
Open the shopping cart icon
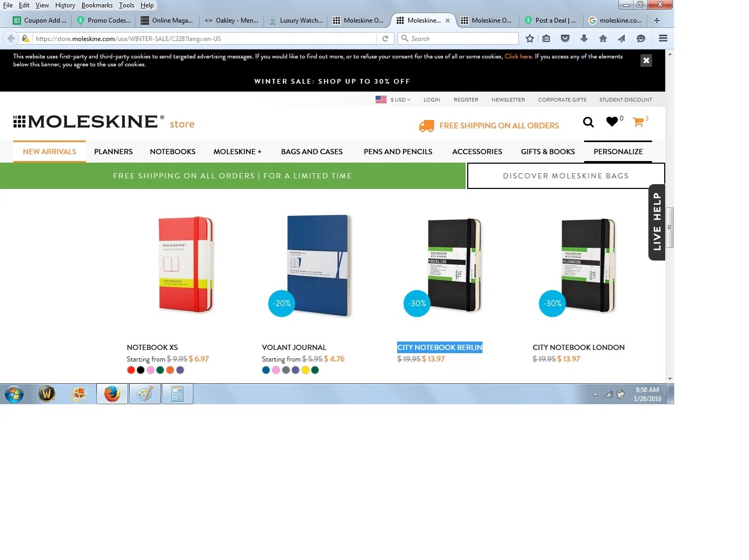tap(638, 122)
